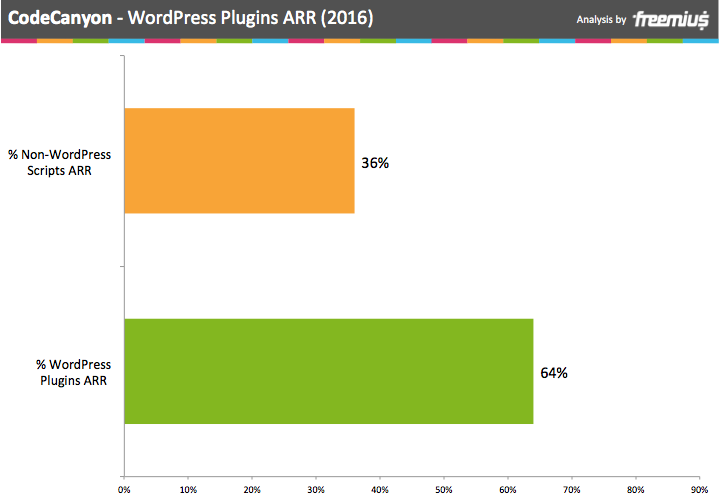Click the 50% axis tick label

click(444, 490)
